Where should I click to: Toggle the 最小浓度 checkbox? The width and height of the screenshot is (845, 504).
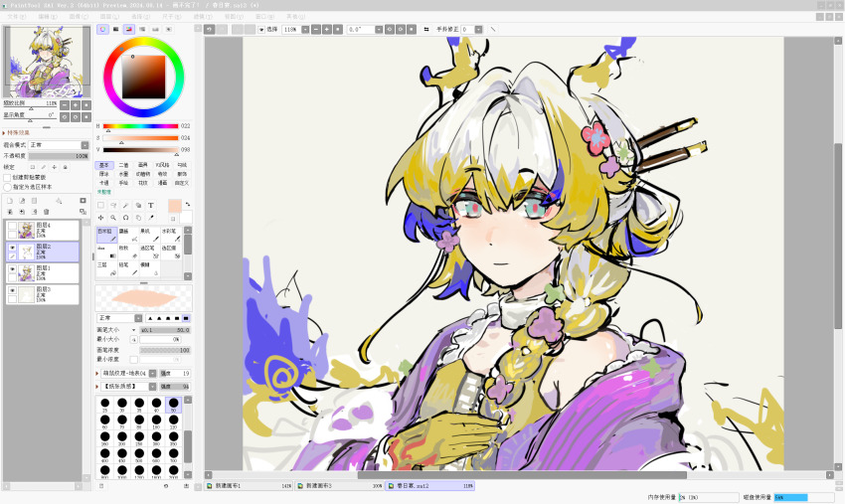coord(133,360)
